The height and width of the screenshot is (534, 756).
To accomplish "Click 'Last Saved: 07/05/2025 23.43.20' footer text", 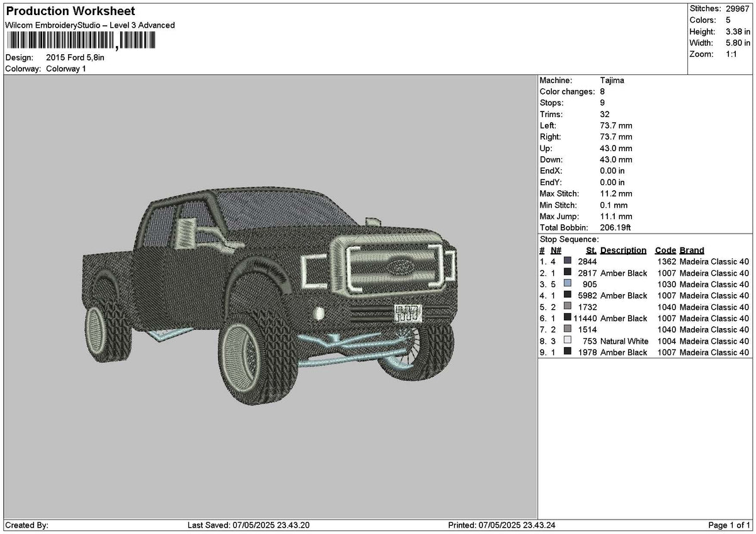I will pos(249,525).
